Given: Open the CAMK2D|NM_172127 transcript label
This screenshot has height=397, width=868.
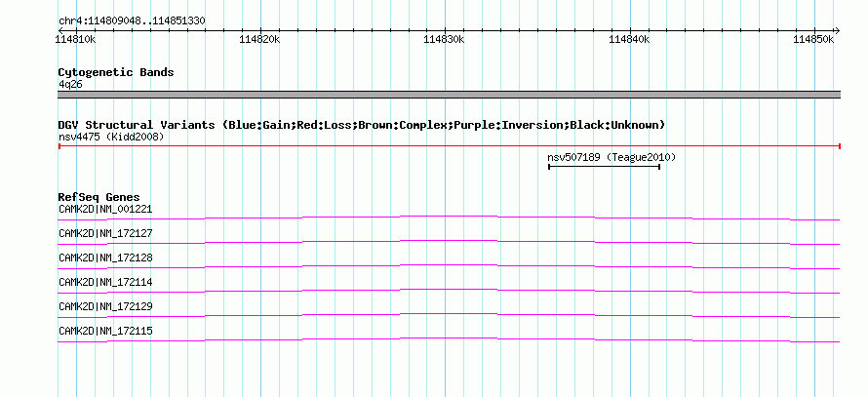Looking at the screenshot, I should point(105,234).
